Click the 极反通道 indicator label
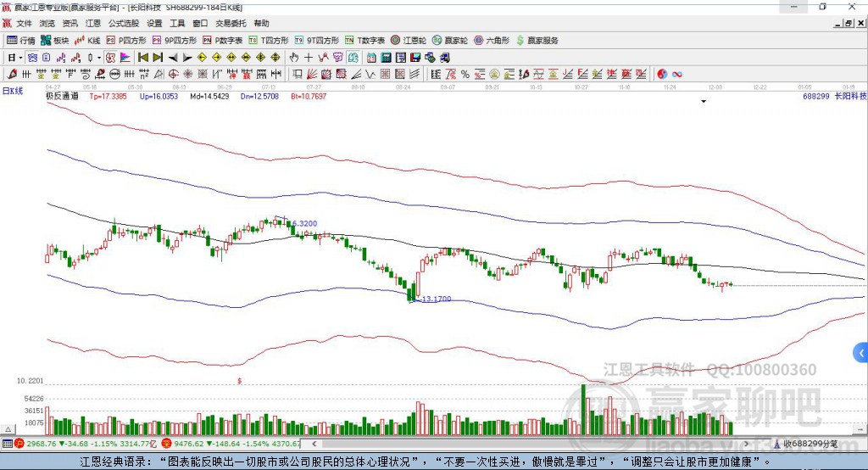 point(62,96)
